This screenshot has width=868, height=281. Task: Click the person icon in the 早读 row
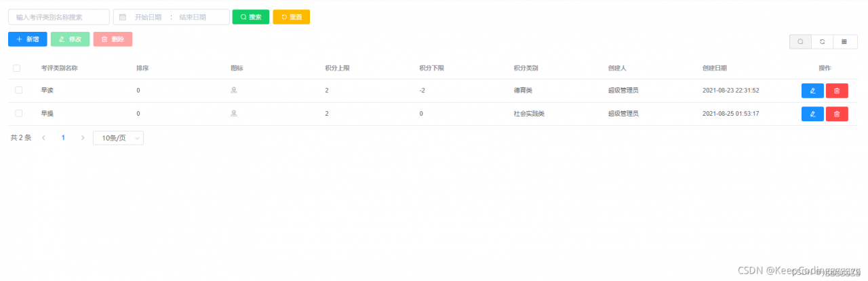[x=234, y=90]
